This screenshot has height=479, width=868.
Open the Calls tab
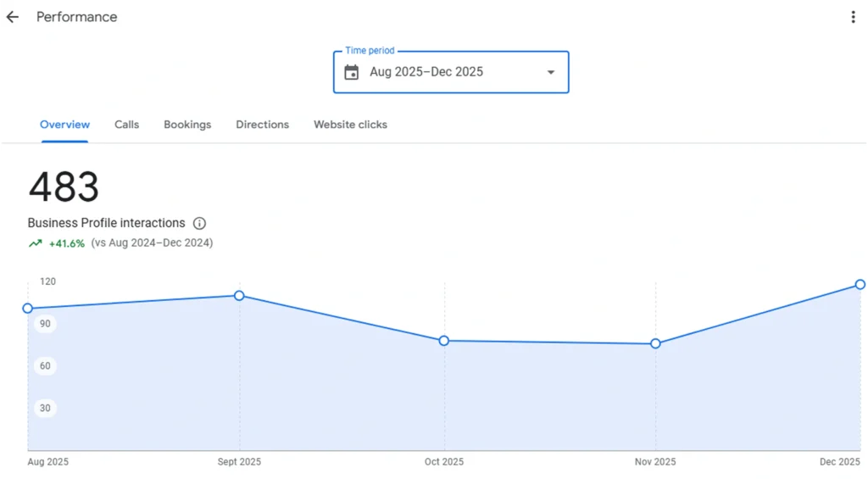(126, 125)
